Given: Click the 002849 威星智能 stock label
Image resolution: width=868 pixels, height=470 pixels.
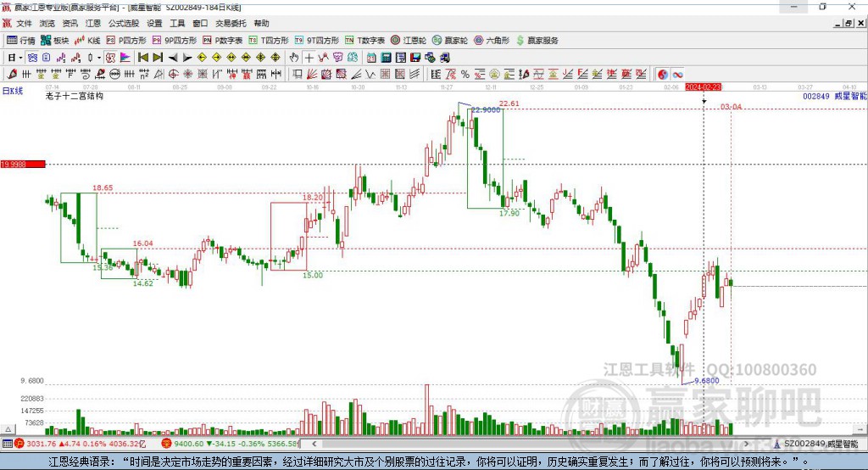Looking at the screenshot, I should [834, 97].
